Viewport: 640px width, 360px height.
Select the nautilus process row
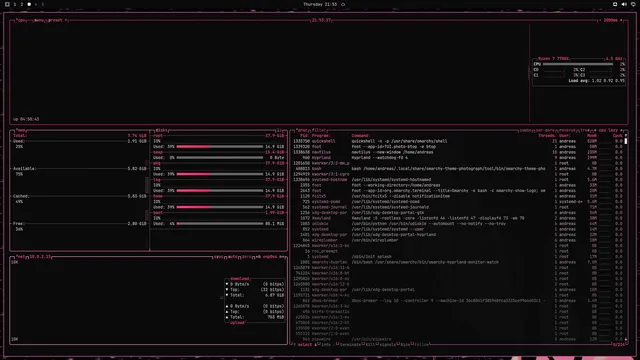click(x=458, y=152)
